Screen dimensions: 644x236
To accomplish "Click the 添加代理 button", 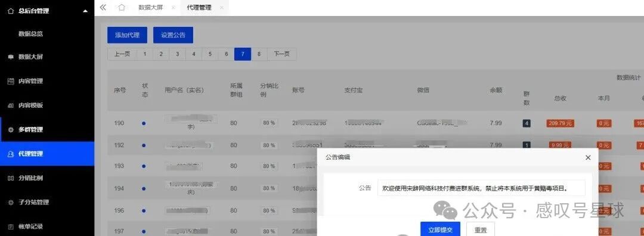I will (x=127, y=35).
